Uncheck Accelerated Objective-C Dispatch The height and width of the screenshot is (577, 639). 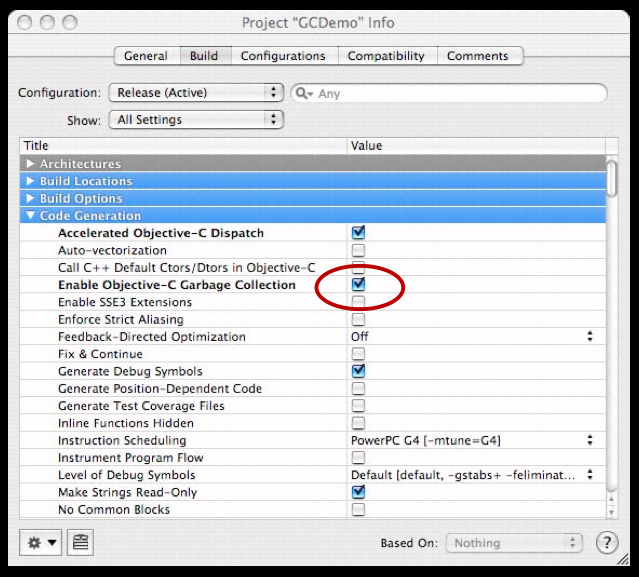(x=358, y=233)
